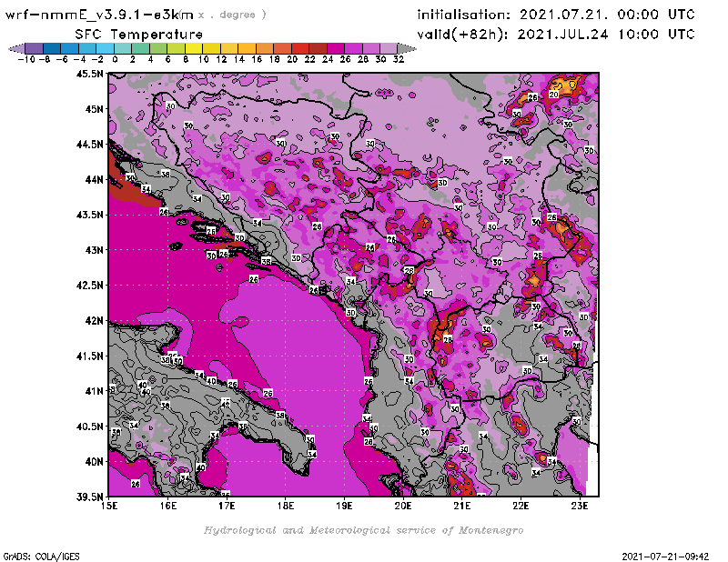The height and width of the screenshot is (562, 728).
Task: Click the 'Hydrological and Meteorological service of Montenegro' credit
Action: 363,530
